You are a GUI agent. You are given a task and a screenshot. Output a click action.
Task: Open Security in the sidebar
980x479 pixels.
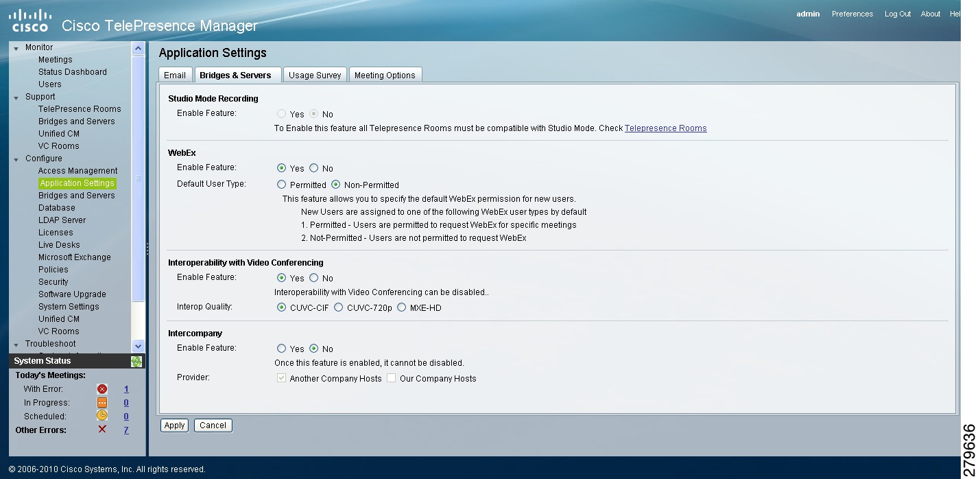point(53,282)
